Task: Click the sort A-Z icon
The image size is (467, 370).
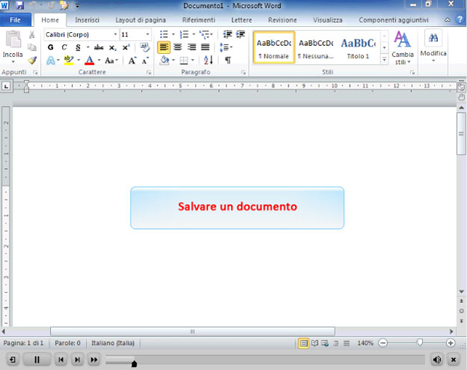Action: coord(208,60)
